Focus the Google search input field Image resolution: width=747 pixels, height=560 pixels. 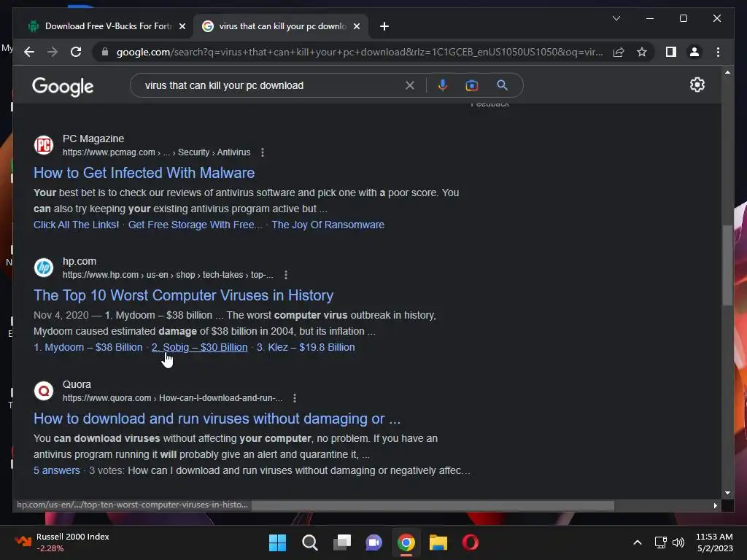coord(271,85)
